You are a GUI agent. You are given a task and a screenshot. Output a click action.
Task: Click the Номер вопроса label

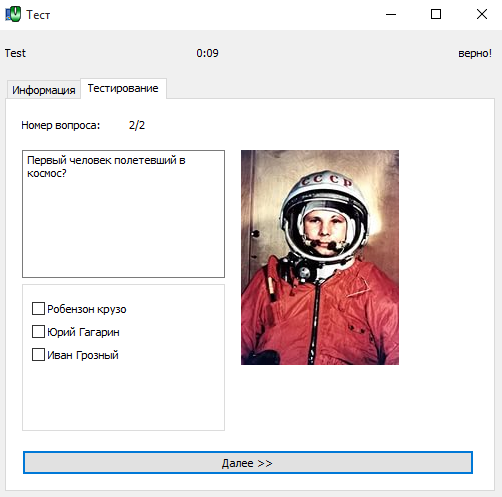click(x=61, y=125)
